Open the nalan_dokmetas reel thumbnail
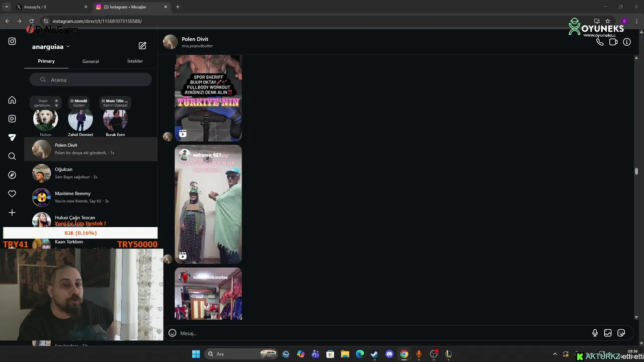 (x=208, y=294)
